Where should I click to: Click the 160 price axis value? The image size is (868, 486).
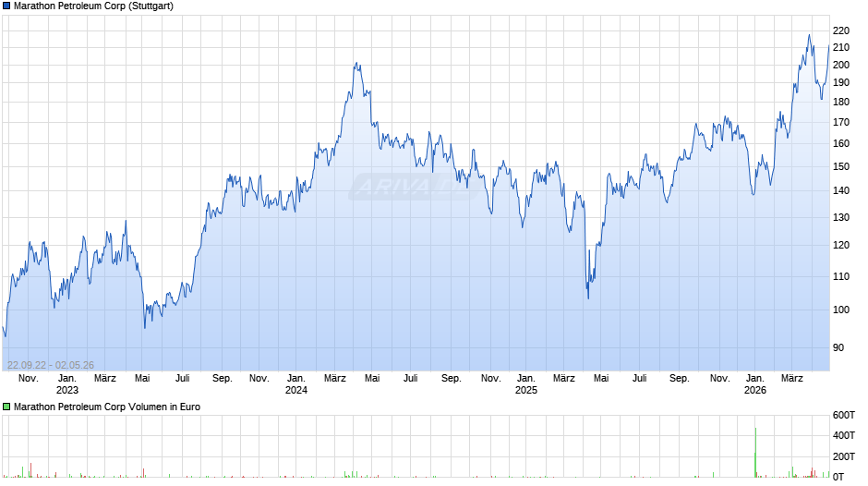tap(841, 143)
